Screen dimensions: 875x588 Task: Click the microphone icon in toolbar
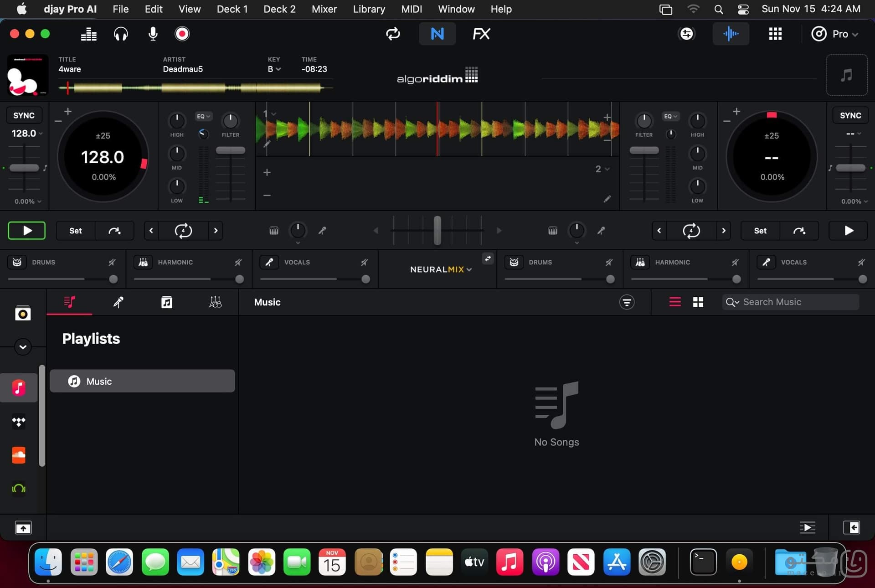coord(153,34)
